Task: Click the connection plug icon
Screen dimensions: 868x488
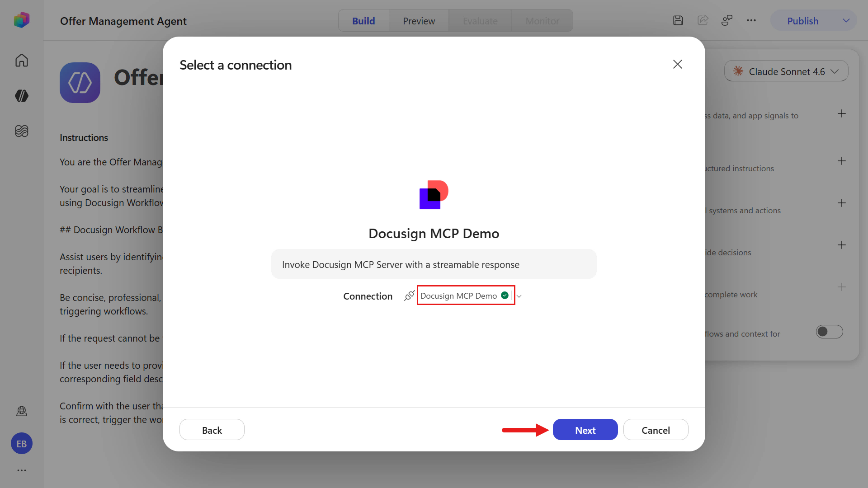Action: click(409, 296)
